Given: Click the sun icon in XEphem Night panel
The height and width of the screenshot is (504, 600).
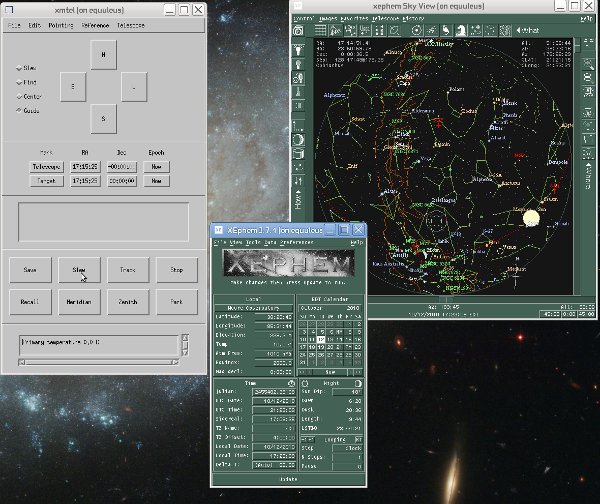Looking at the screenshot, I should [305, 383].
